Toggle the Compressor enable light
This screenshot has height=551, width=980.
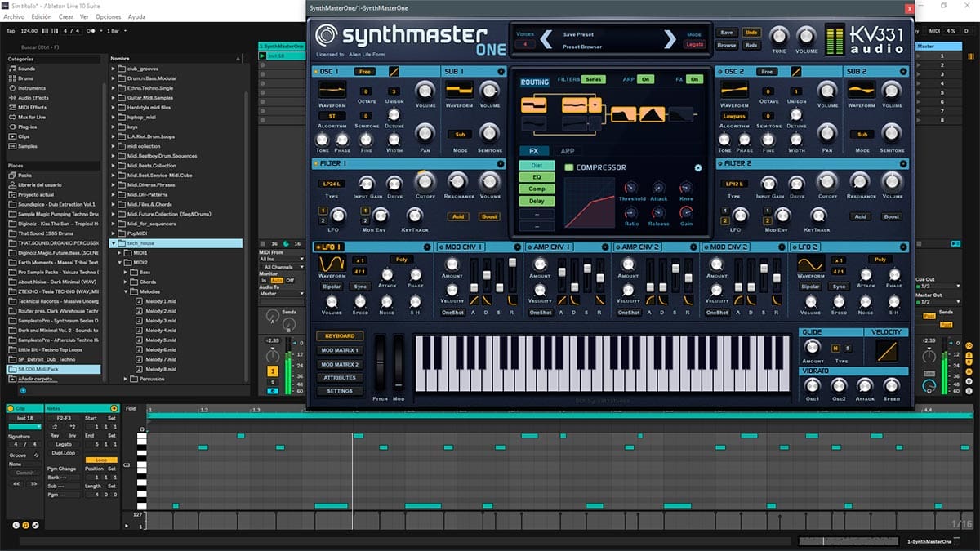pos(569,167)
